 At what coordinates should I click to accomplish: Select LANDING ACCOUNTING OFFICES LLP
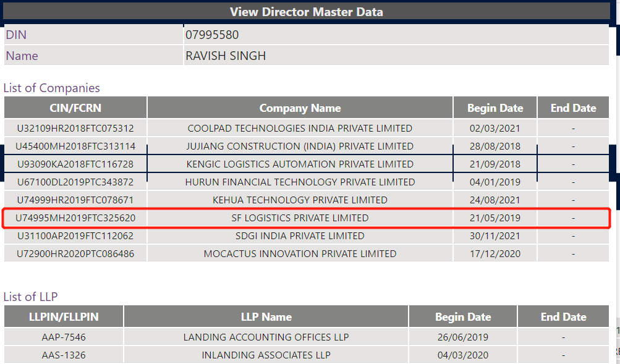coord(266,337)
